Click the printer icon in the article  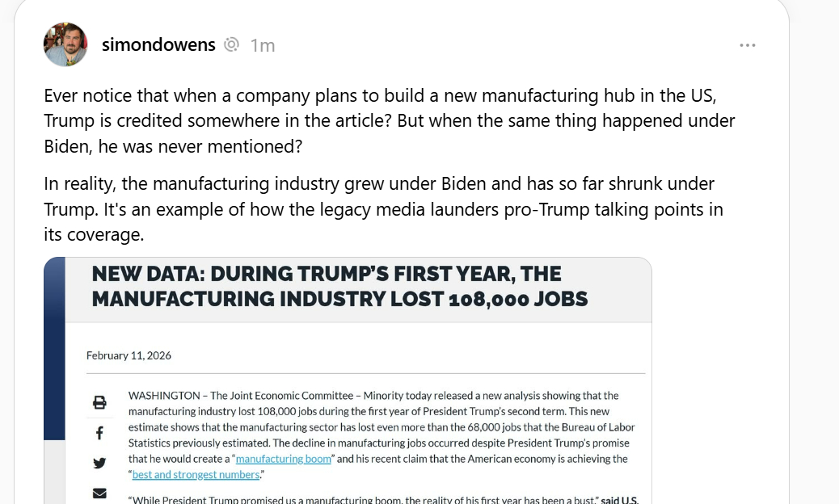click(99, 402)
